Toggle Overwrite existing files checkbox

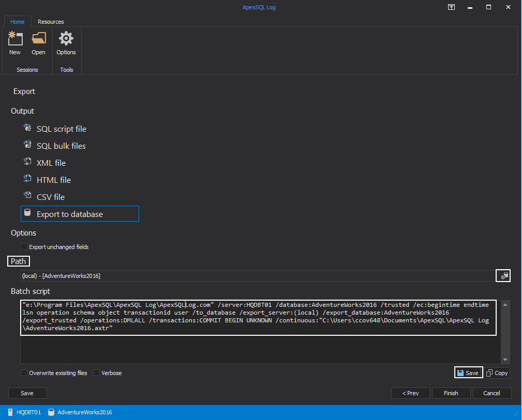(24, 373)
